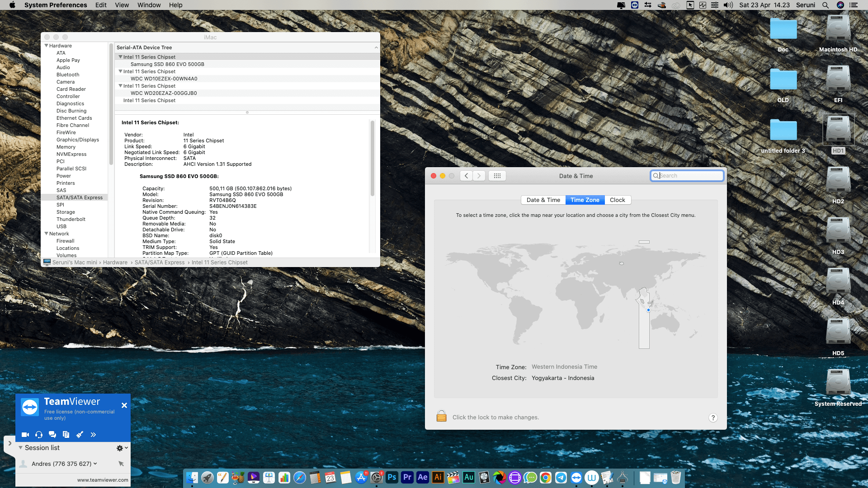Viewport: 868px width, 488px height.
Task: Open the Help menu
Action: (x=175, y=5)
